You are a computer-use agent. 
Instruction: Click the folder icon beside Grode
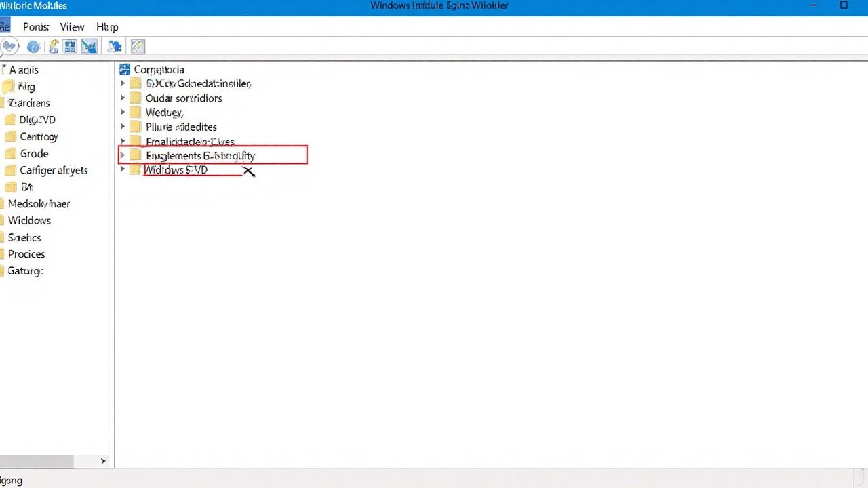click(10, 153)
